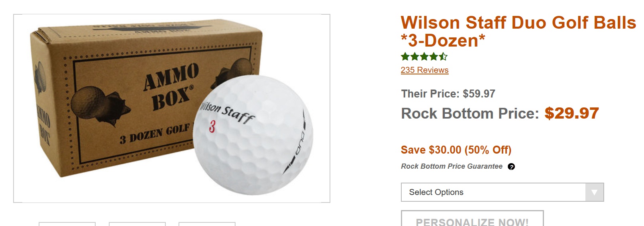Open the 235 Reviews link

pos(424,70)
